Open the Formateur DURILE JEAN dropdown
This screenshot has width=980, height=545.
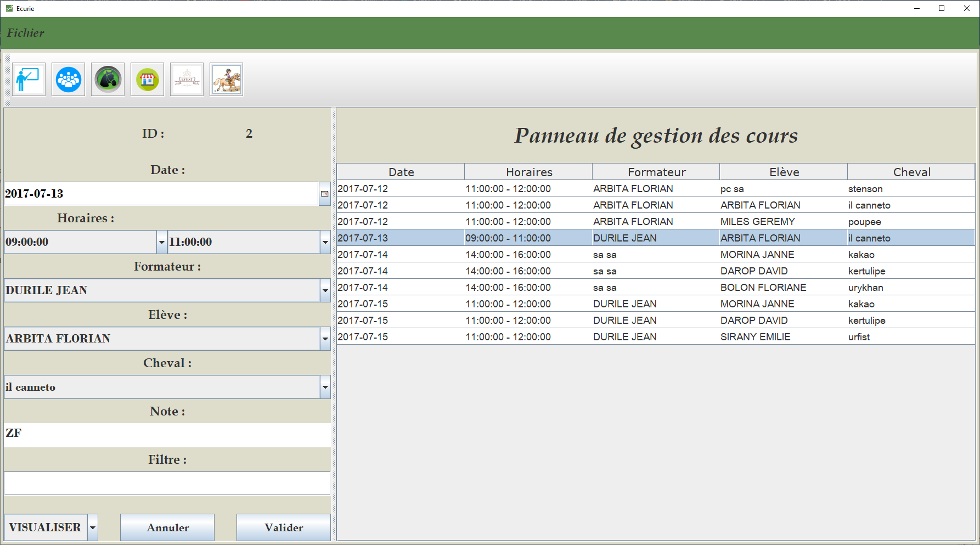[x=325, y=290]
